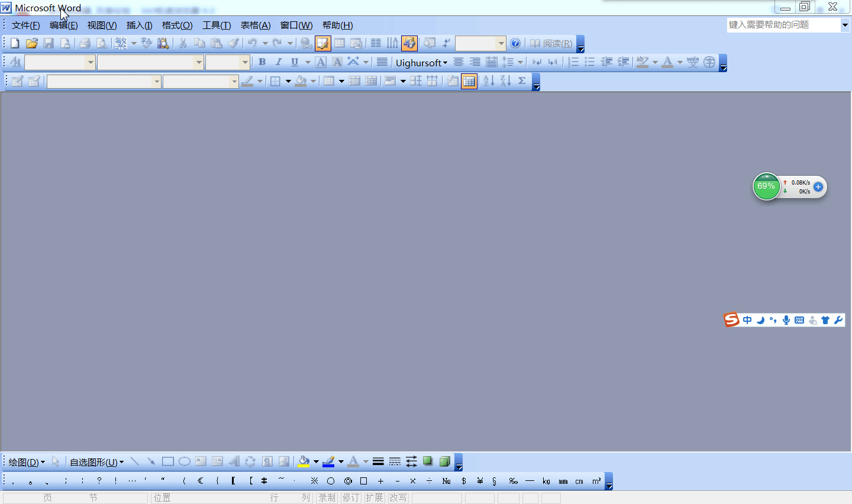Toggle Character Shading A icon
Viewport: 852px width, 504px height.
click(x=337, y=62)
